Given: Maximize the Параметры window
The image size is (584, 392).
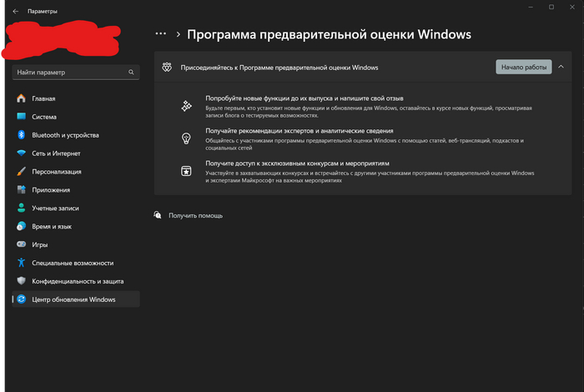Looking at the screenshot, I should tap(551, 7).
